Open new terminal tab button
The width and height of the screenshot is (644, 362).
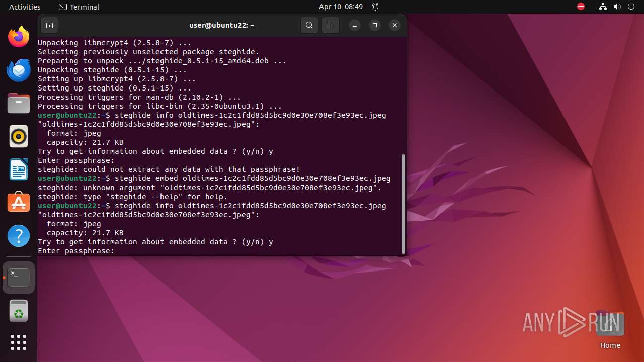(49, 25)
